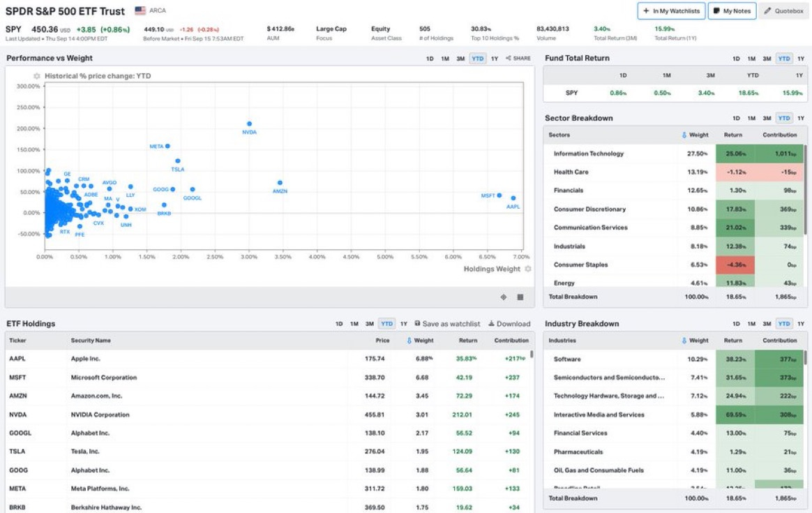Click the Sector Breakdown scrollbar

(x=805, y=189)
